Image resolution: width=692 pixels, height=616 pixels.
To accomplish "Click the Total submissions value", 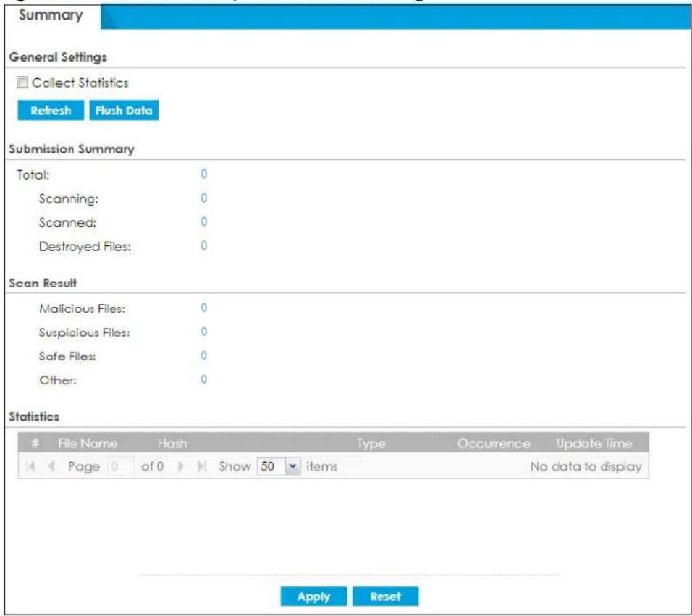I will 203,174.
